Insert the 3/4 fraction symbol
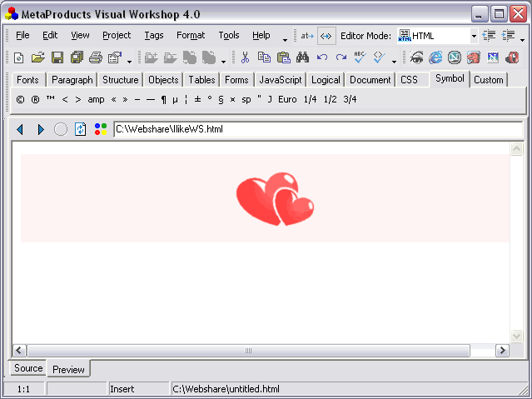The height and width of the screenshot is (399, 532). 350,99
